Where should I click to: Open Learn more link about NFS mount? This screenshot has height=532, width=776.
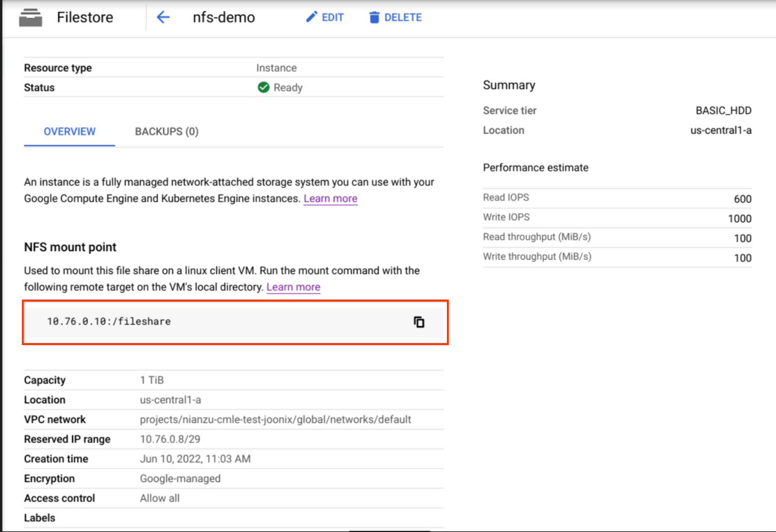pos(293,287)
